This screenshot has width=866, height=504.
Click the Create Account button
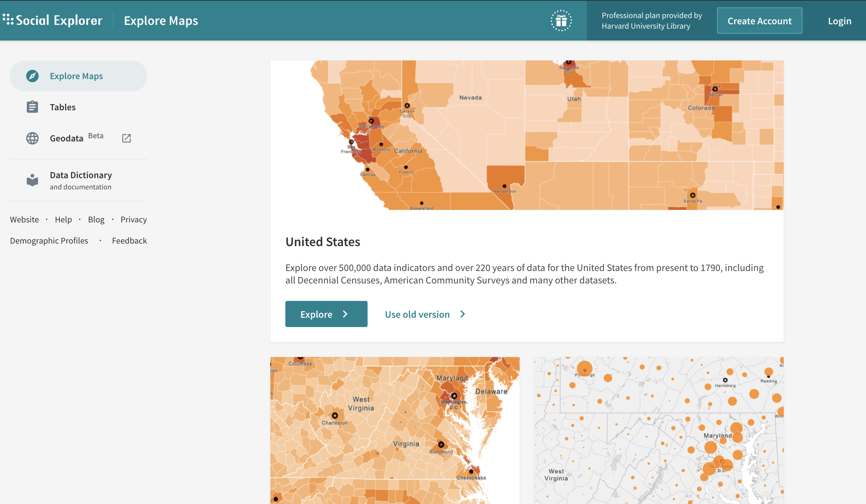[759, 21]
